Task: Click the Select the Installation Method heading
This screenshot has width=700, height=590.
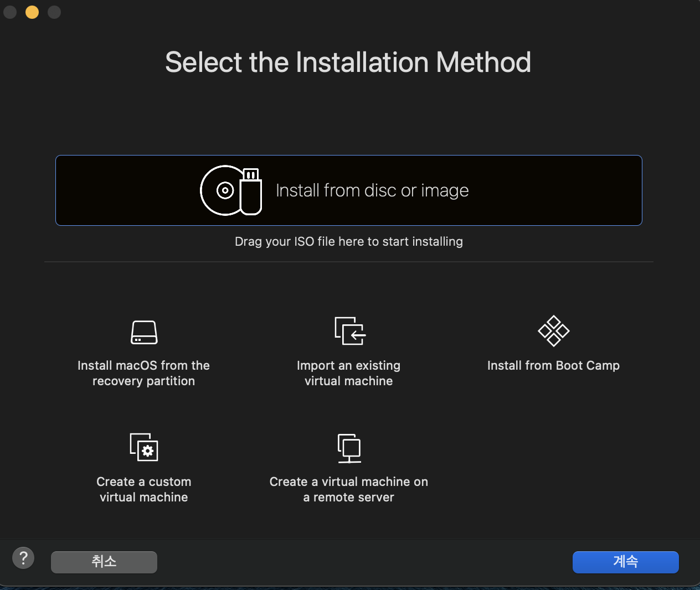Action: tap(348, 62)
